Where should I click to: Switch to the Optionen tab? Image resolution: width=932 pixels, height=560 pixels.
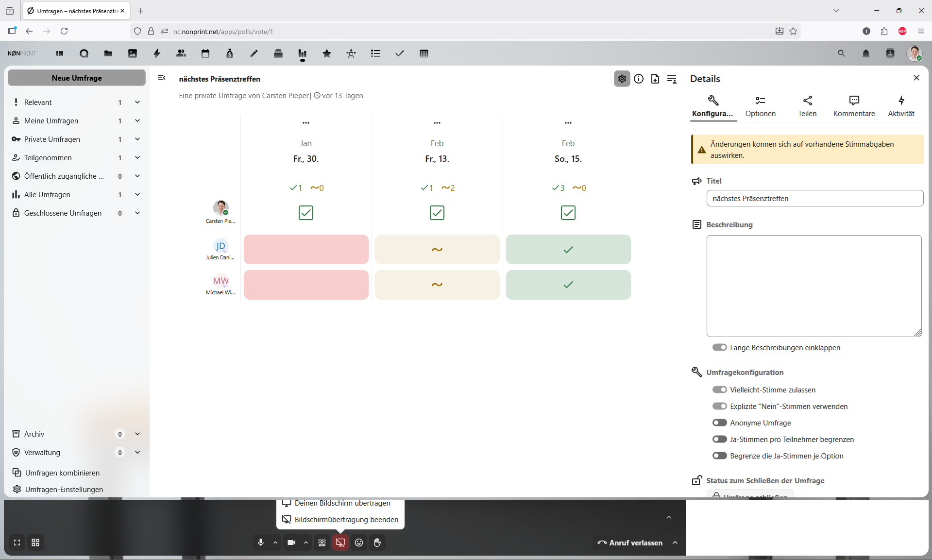[x=760, y=106]
